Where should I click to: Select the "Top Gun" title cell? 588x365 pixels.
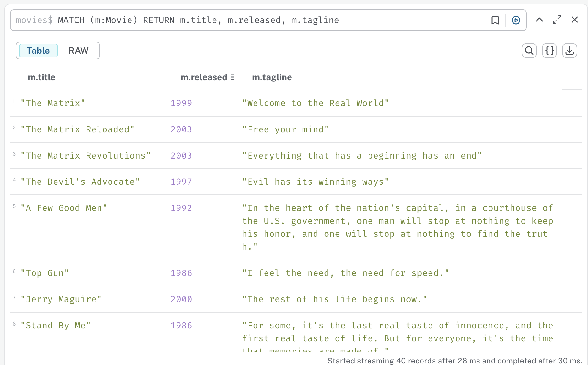[45, 273]
